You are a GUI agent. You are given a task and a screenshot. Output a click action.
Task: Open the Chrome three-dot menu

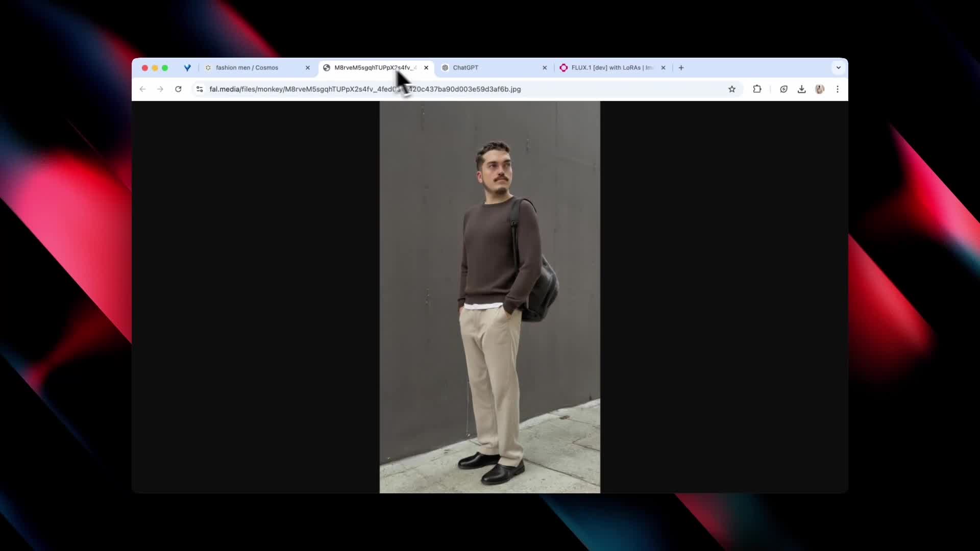[838, 89]
